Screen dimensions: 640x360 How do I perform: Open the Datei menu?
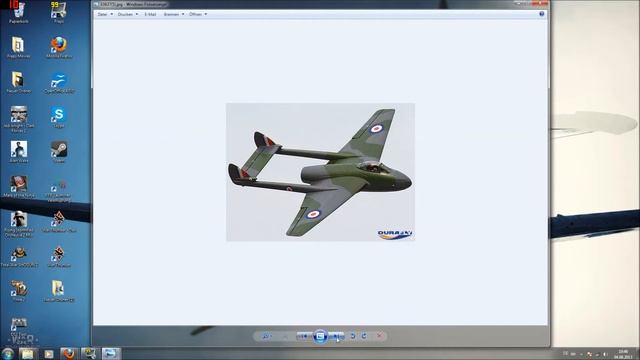(105, 14)
